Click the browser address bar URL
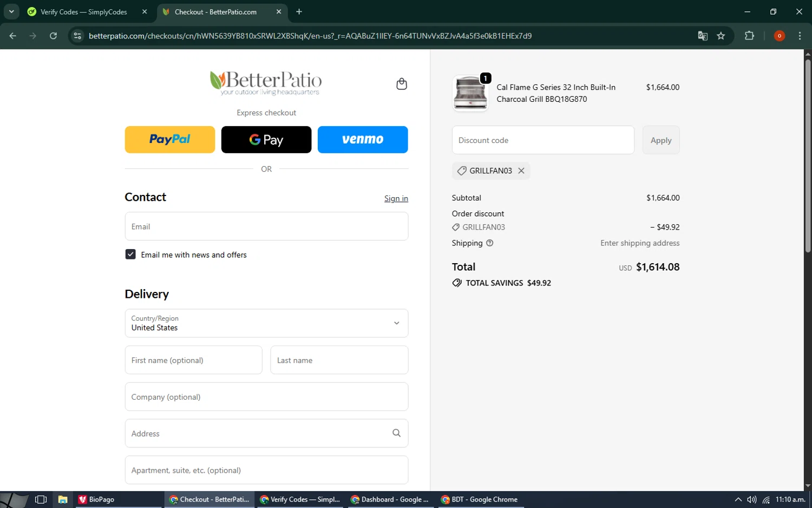Viewport: 812px width, 508px height. [310, 36]
